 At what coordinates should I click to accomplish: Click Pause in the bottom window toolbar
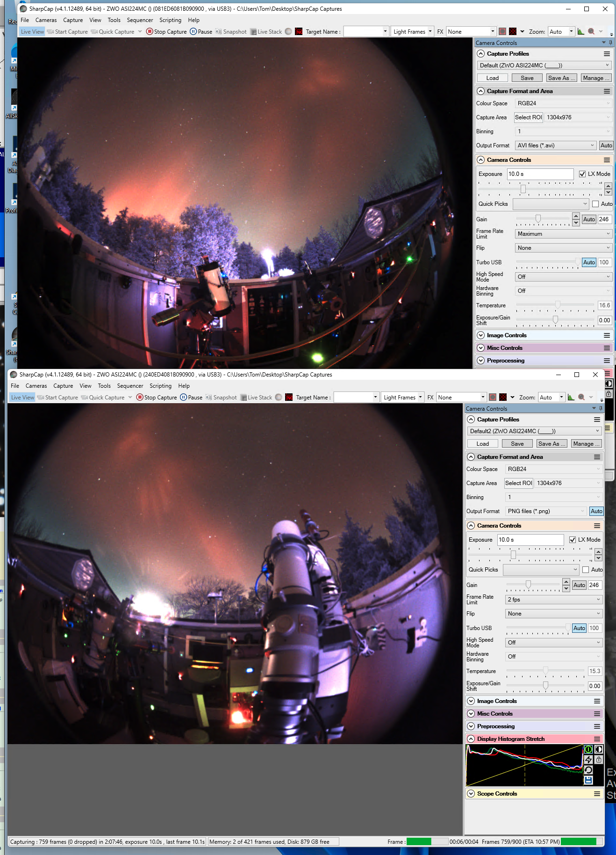[x=191, y=397]
